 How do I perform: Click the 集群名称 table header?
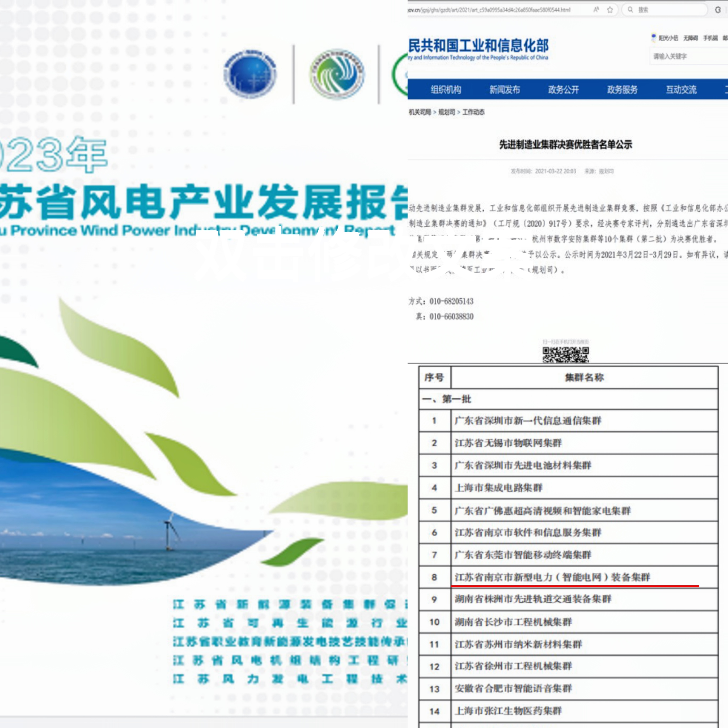tap(584, 377)
